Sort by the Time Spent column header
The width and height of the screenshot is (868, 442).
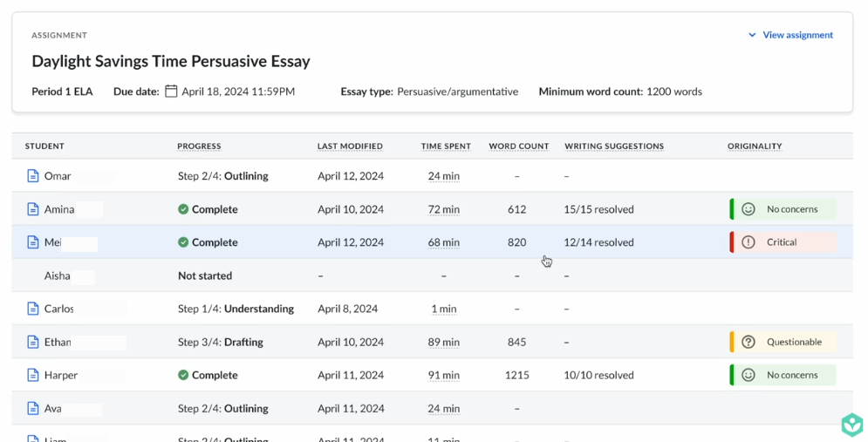coord(446,146)
